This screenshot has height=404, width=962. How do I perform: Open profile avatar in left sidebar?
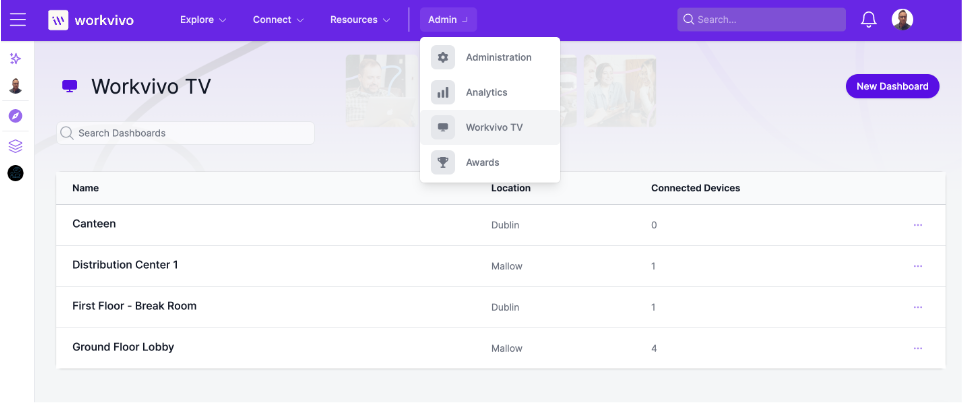point(15,87)
